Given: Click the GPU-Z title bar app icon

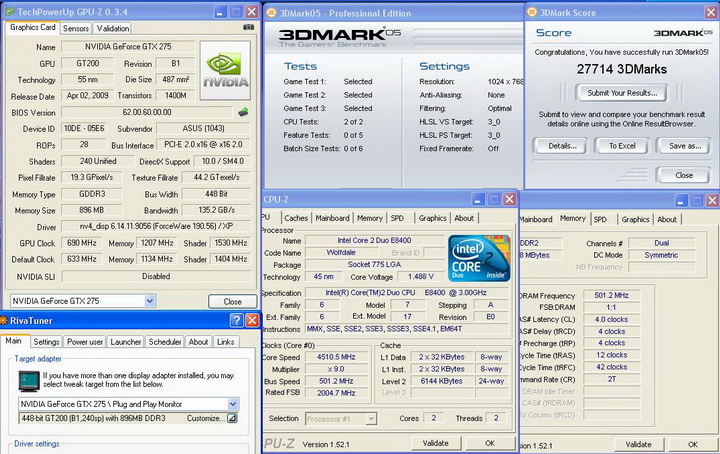Looking at the screenshot, I should pyautogui.click(x=10, y=11).
